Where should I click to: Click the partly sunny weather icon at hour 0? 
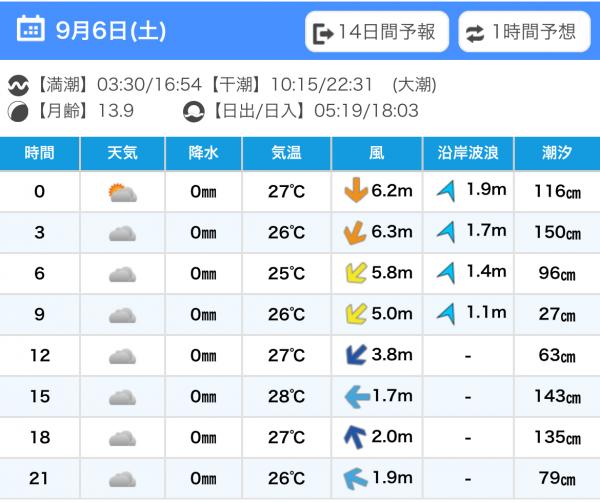coord(122,192)
